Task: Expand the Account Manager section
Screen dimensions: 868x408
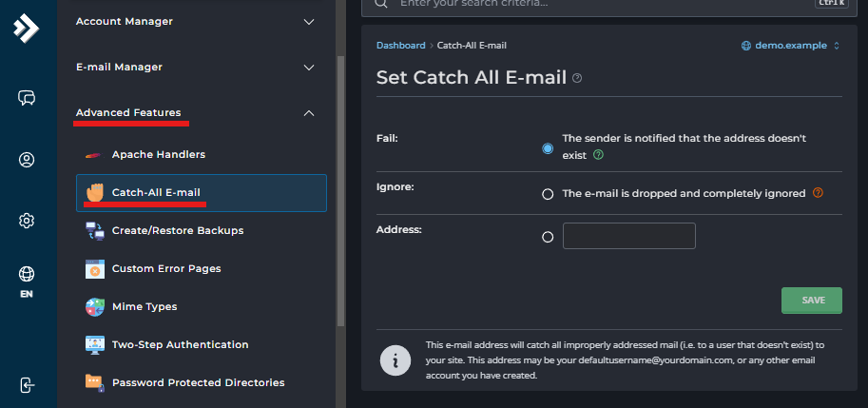Action: coord(308,21)
